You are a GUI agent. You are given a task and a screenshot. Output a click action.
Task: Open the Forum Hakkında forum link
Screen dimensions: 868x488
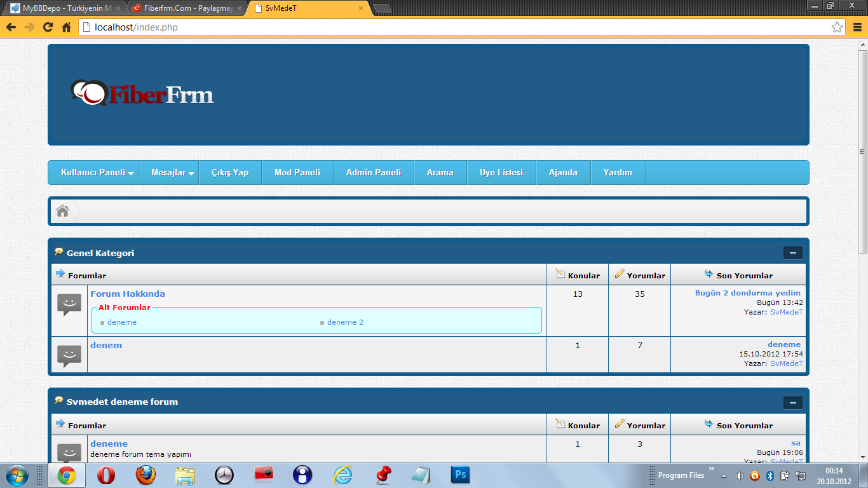coord(128,294)
